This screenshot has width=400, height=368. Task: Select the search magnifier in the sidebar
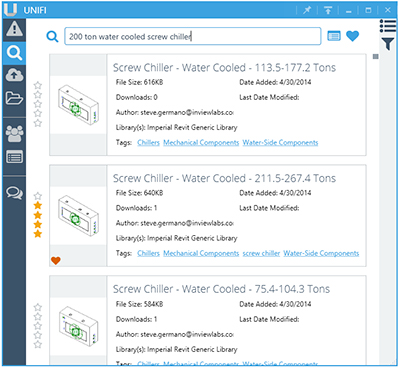(14, 53)
